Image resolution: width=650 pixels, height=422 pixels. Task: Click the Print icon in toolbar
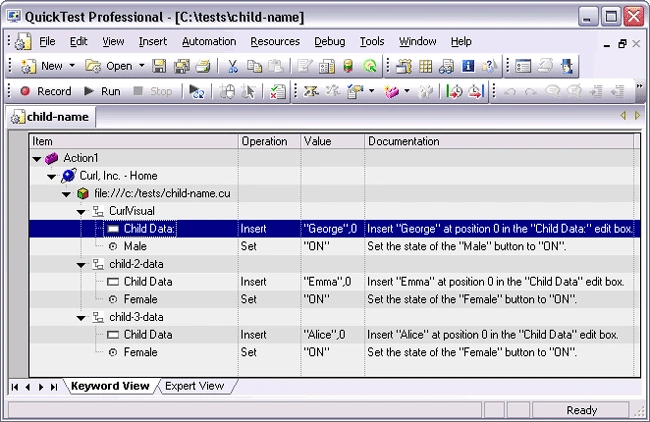(x=203, y=66)
